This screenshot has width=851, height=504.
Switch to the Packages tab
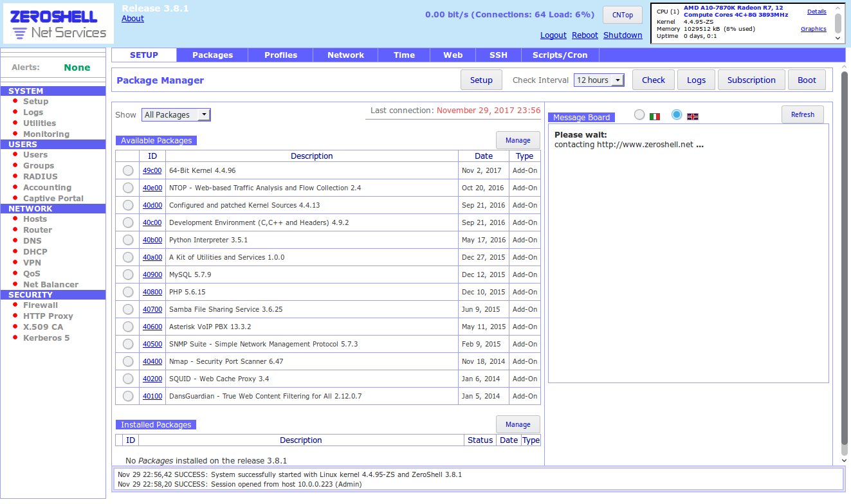tap(212, 55)
